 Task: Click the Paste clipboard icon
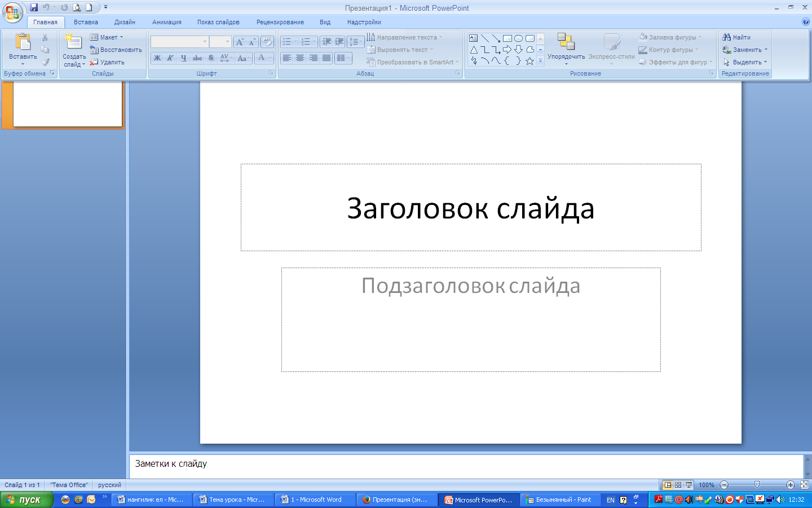tap(23, 42)
